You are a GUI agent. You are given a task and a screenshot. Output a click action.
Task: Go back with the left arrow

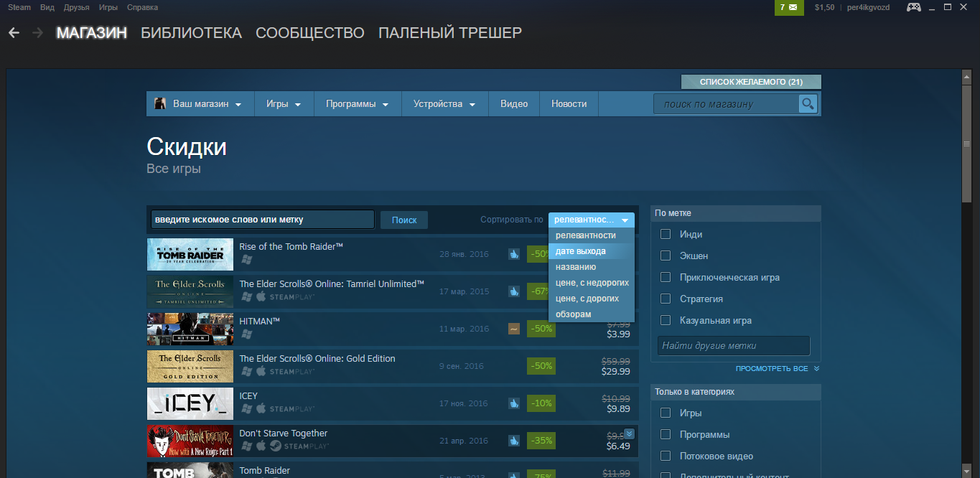pyautogui.click(x=14, y=33)
